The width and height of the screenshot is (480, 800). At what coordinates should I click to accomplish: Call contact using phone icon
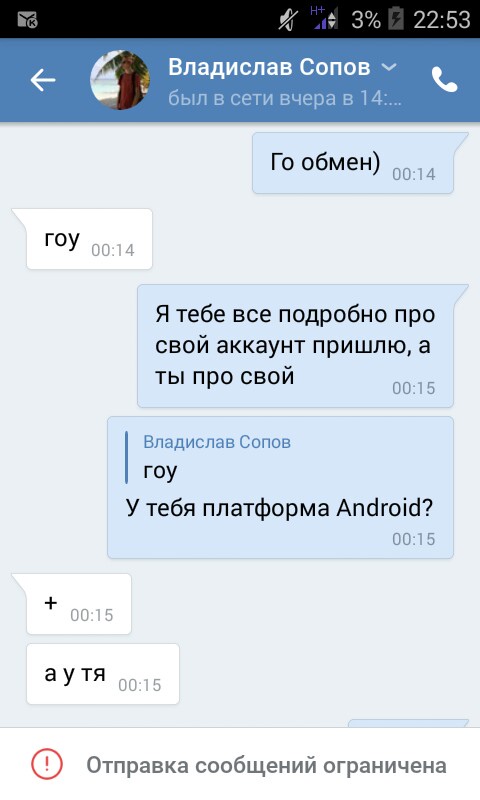pyautogui.click(x=444, y=80)
